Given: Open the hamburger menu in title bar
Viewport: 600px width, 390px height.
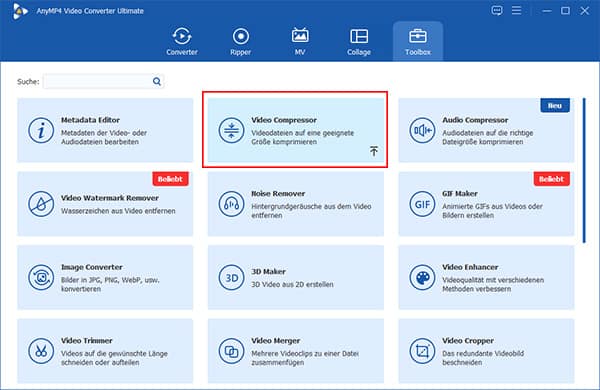Looking at the screenshot, I should pos(517,10).
